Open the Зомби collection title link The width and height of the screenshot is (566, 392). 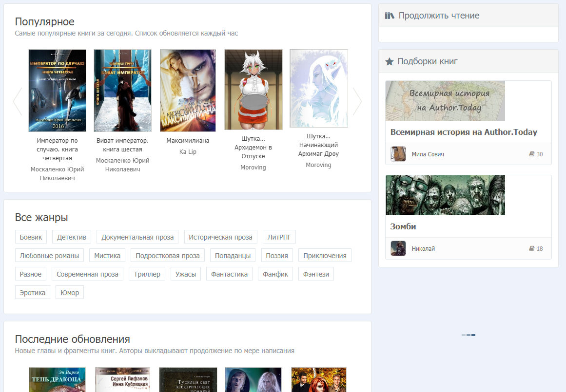click(x=403, y=226)
